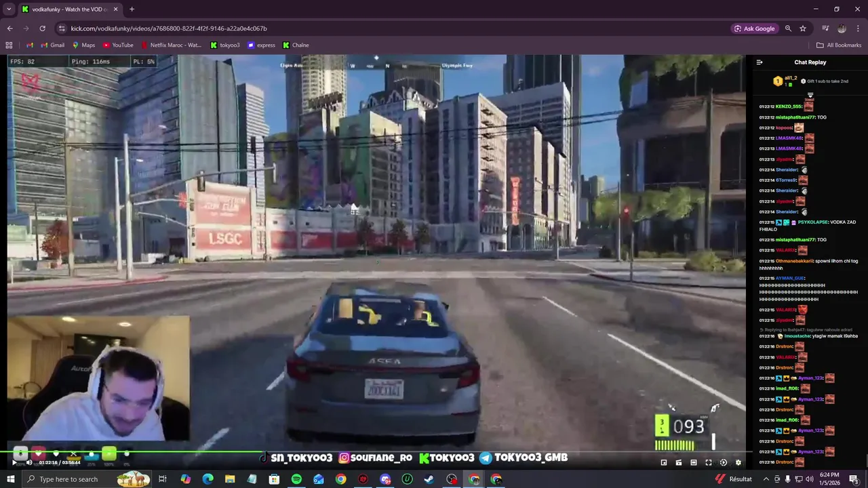Open Steam from taskbar
Viewport: 868px width, 488px height.
coord(429,479)
